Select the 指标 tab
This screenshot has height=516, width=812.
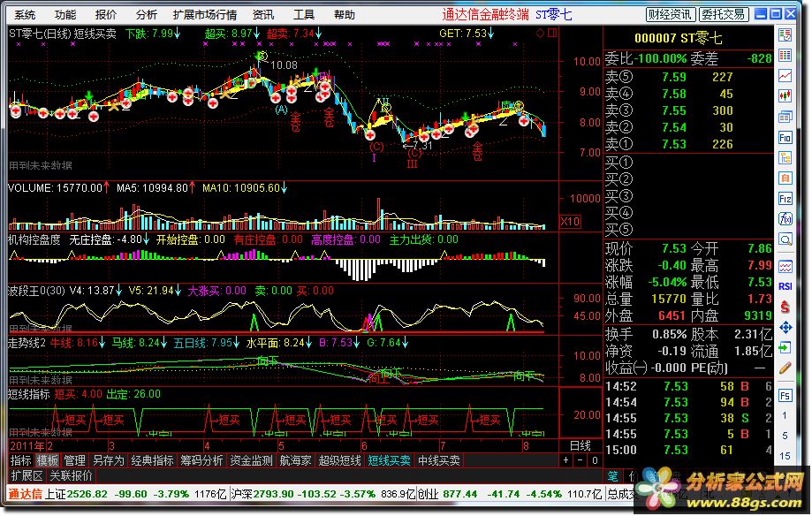21,460
